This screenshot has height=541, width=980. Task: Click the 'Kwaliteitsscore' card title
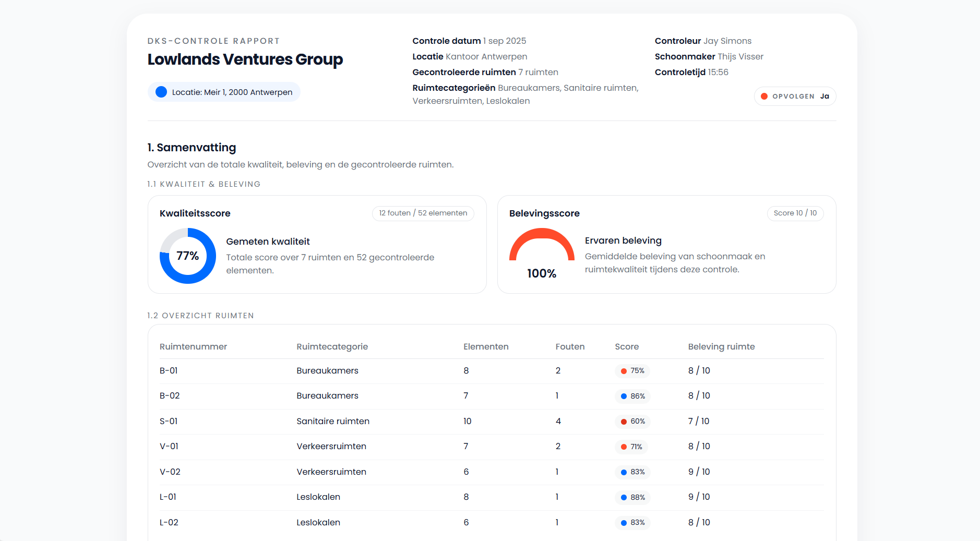point(195,213)
